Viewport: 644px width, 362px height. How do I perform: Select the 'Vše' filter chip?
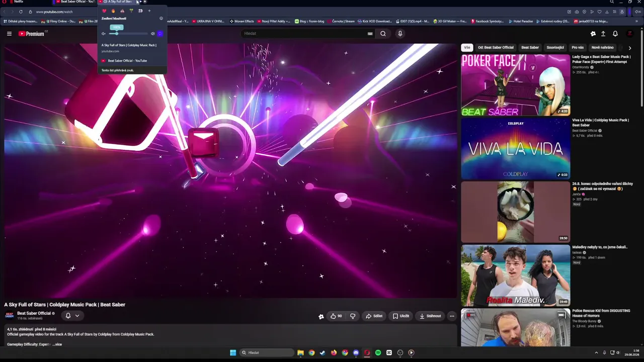(x=467, y=48)
